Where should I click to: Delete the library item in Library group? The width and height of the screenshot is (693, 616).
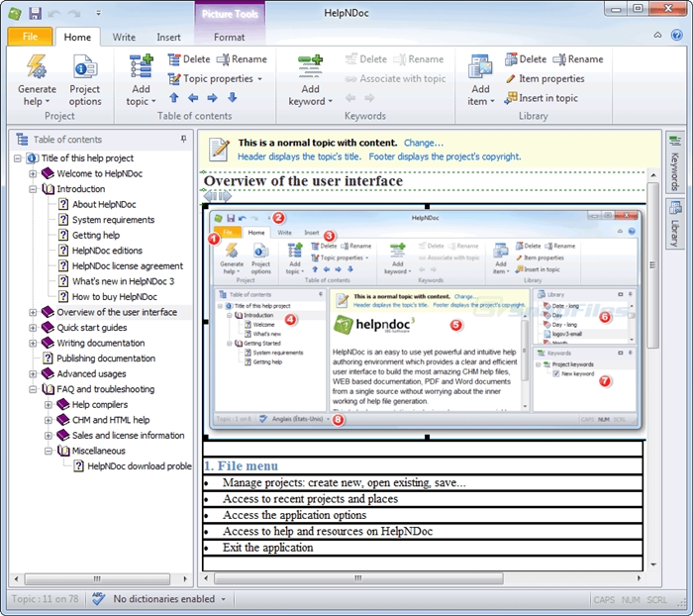pyautogui.click(x=526, y=59)
